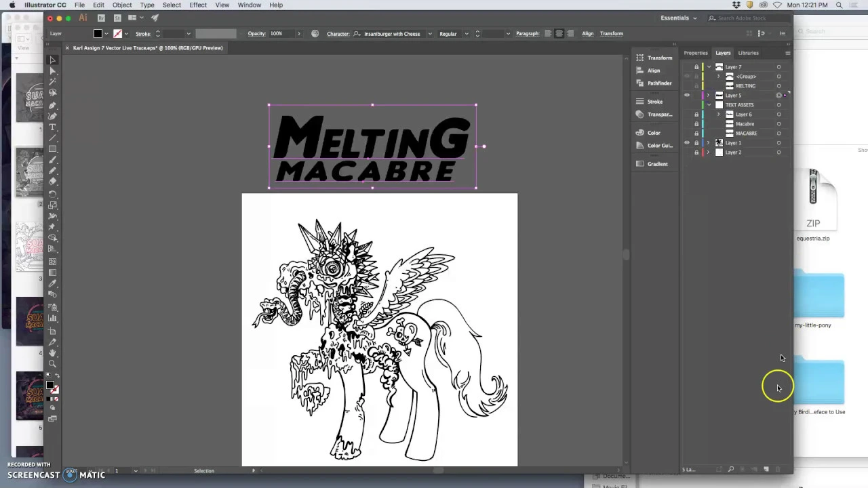Select the Pen tool
Image resolution: width=868 pixels, height=488 pixels.
coord(52,105)
